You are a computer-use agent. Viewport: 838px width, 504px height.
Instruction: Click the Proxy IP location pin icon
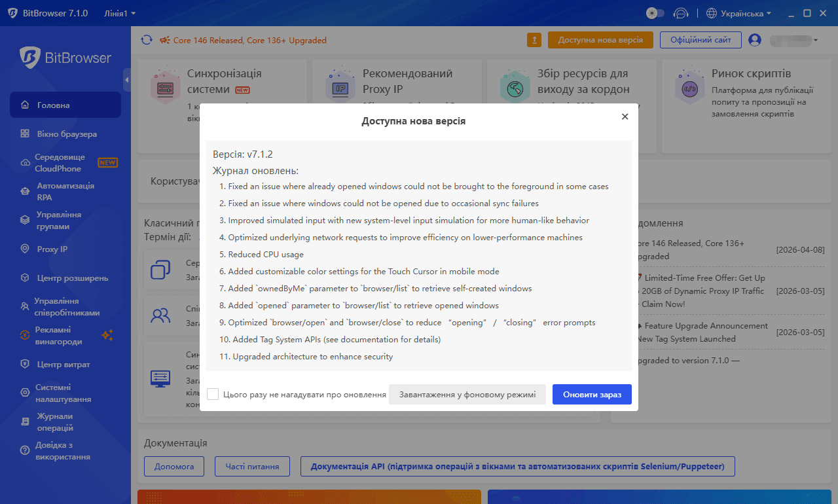[x=25, y=249]
